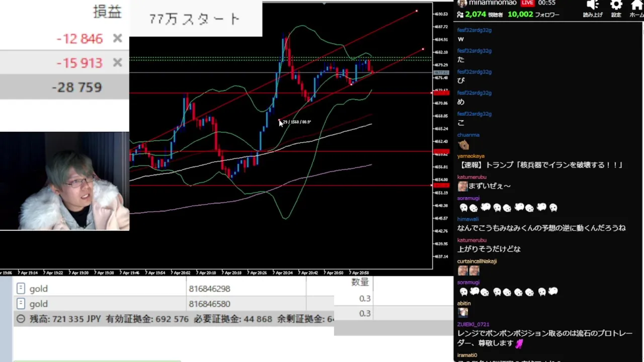Click 10,002 フォロワー follower count
Viewport: 644px width, 362px height.
click(x=533, y=15)
